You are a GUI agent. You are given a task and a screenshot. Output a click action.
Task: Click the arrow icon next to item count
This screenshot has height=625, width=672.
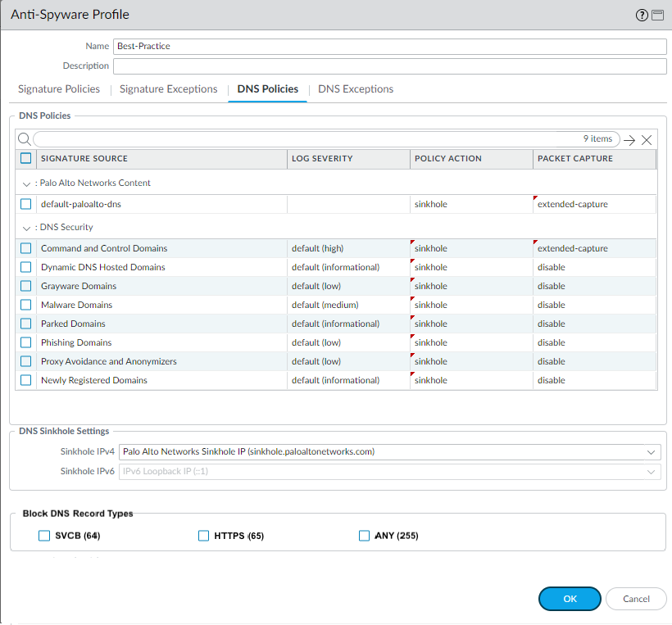(629, 140)
